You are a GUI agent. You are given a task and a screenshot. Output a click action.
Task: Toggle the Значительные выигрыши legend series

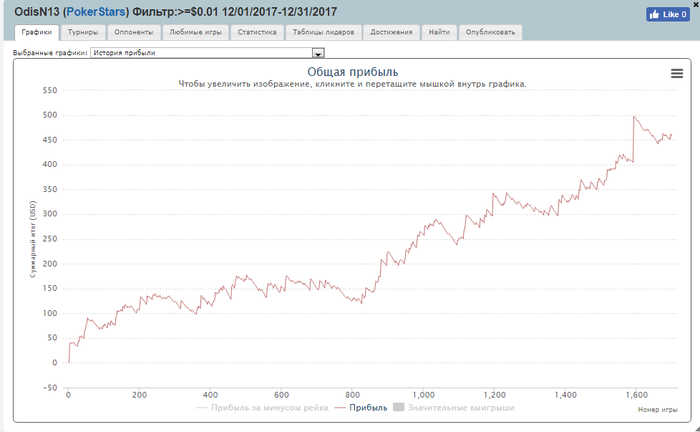click(454, 408)
